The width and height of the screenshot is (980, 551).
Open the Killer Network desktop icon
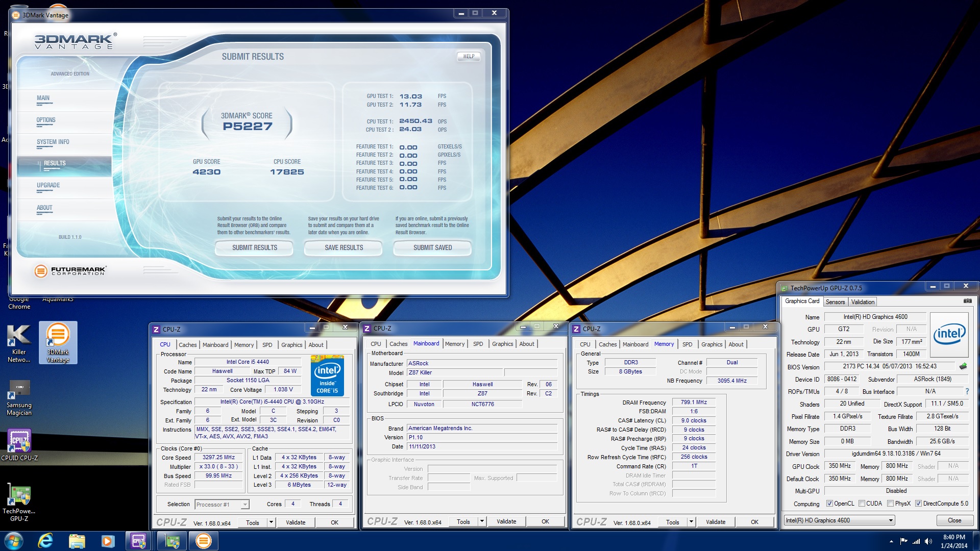pos(19,343)
